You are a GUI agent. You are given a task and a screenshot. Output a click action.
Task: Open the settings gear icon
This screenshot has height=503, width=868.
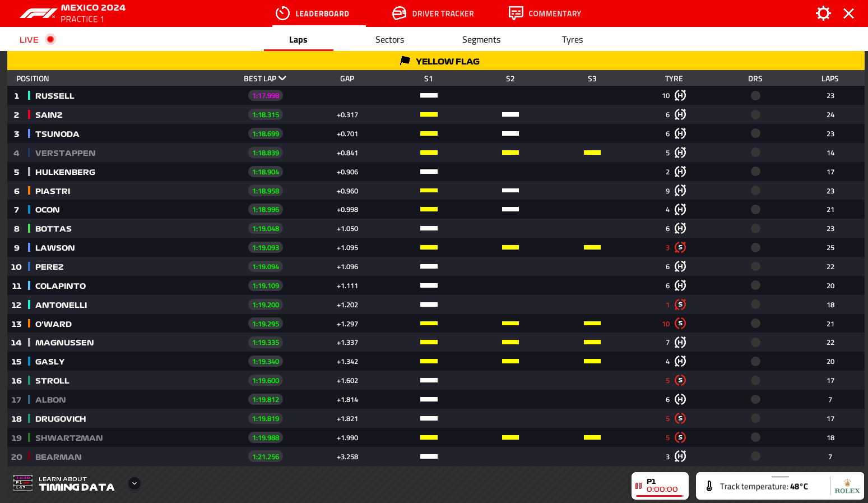coord(823,13)
